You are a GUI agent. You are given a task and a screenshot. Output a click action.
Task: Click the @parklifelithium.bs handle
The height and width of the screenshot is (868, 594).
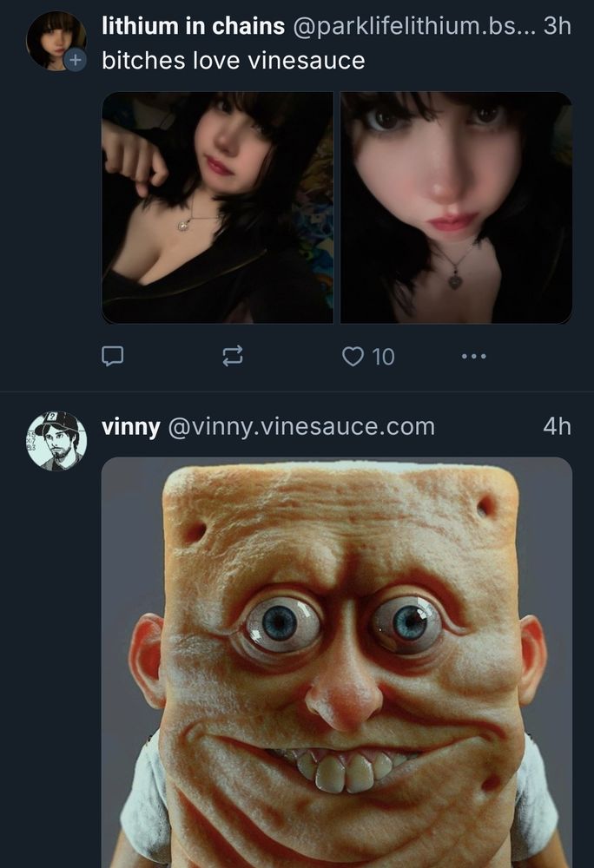413,26
